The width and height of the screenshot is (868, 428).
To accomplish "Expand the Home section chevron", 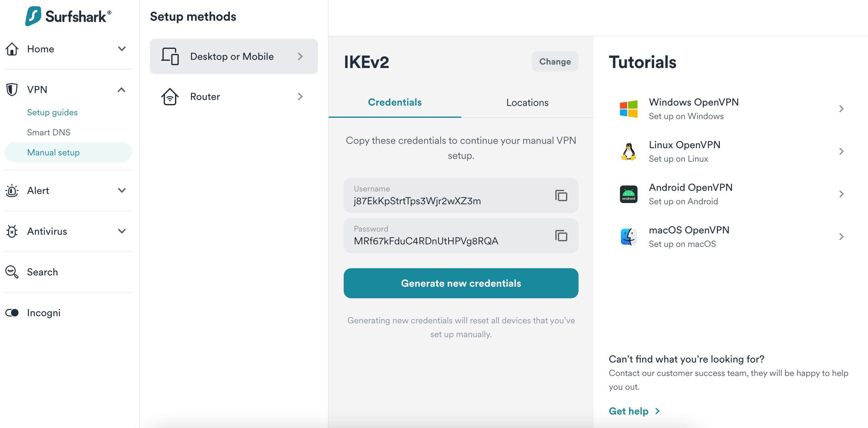I will point(122,49).
